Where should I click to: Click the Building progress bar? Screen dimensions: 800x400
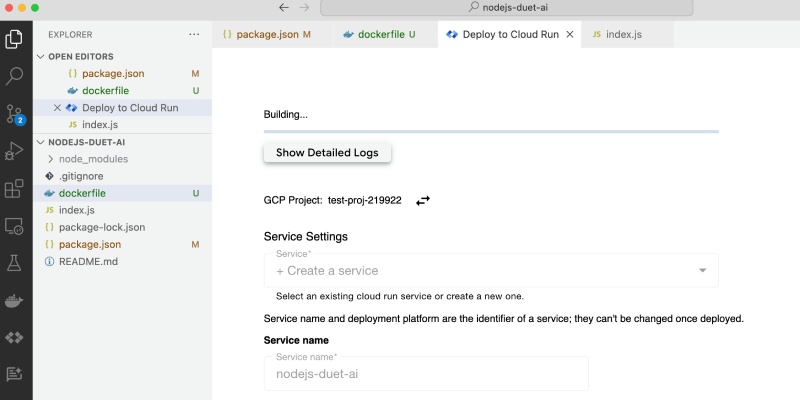click(491, 132)
